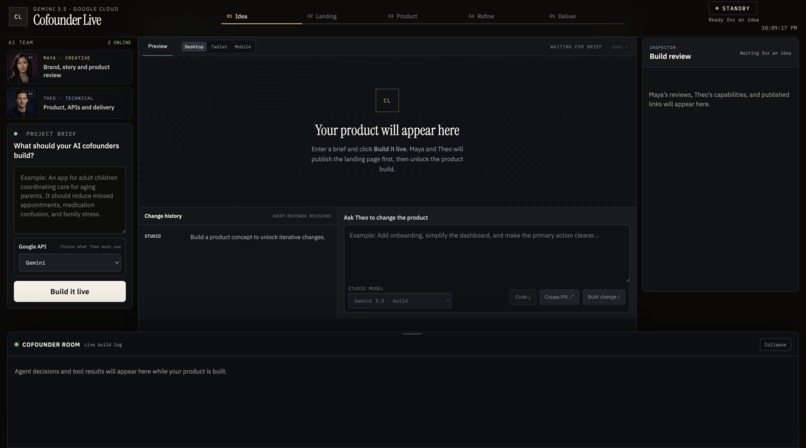806x448 pixels.
Task: Collapse the Cofounder Room panel
Action: click(x=775, y=345)
